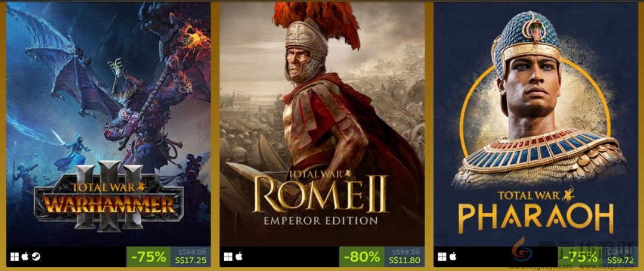Click the Windows icon under Rome II
Image resolution: width=644 pixels, height=271 pixels.
click(228, 257)
